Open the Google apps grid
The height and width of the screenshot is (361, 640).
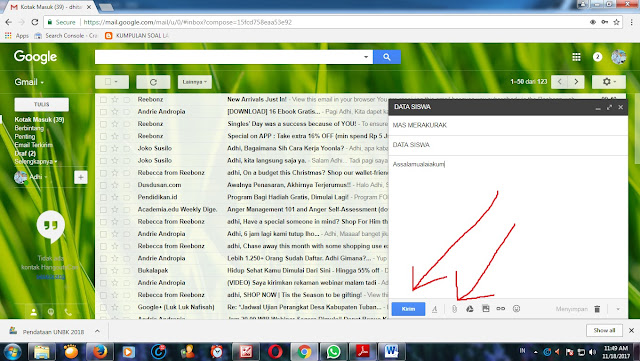(576, 57)
